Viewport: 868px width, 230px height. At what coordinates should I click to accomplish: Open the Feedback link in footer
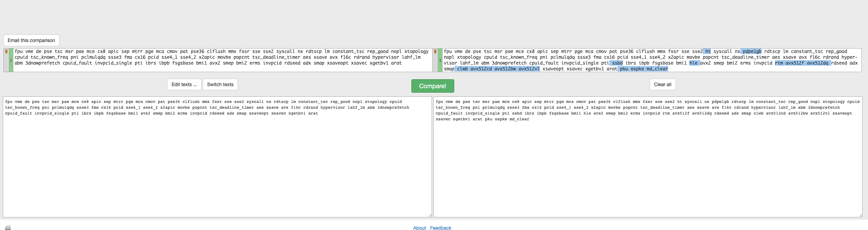coord(441,228)
